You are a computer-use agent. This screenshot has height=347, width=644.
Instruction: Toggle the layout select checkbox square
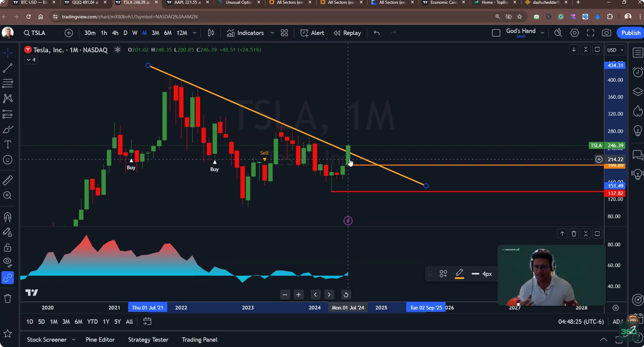pyautogui.click(x=496, y=33)
